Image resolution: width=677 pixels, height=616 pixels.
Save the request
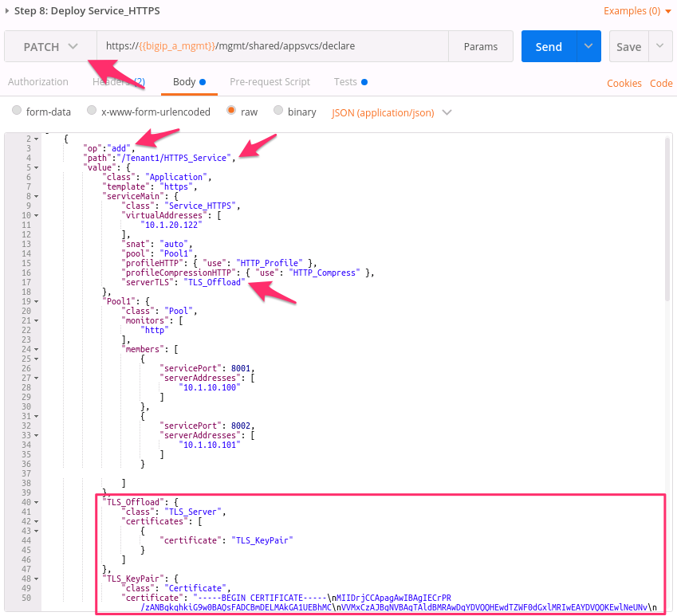(x=628, y=46)
